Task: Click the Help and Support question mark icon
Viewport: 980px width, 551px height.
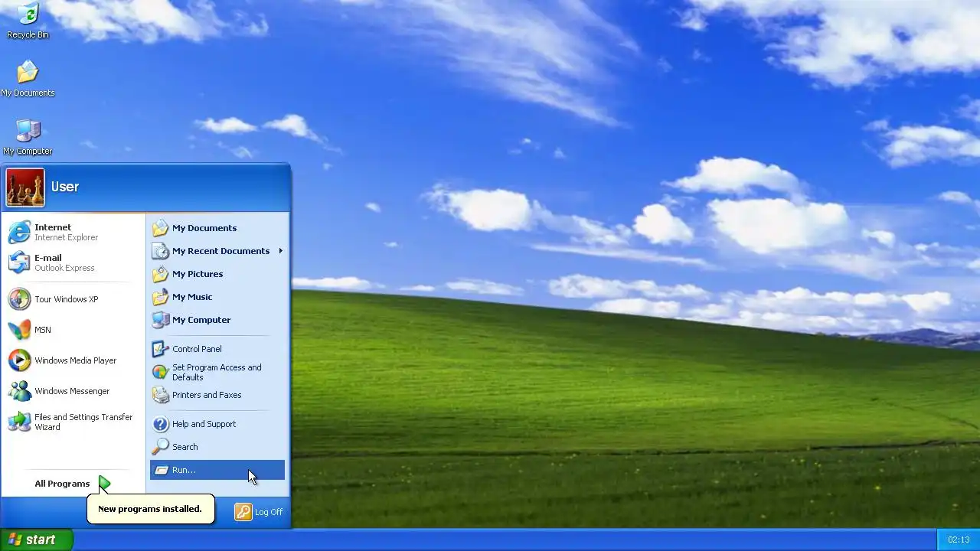Action: pyautogui.click(x=160, y=424)
